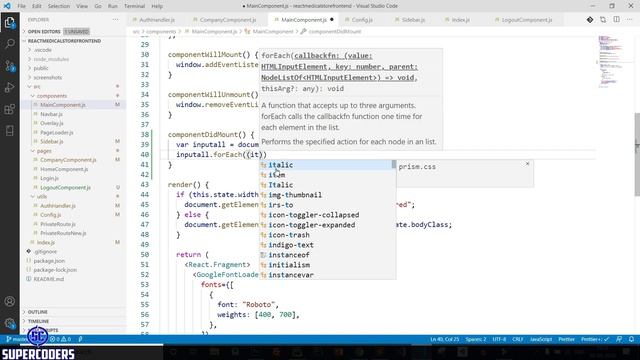Expand the screenshots folder

(x=48, y=78)
